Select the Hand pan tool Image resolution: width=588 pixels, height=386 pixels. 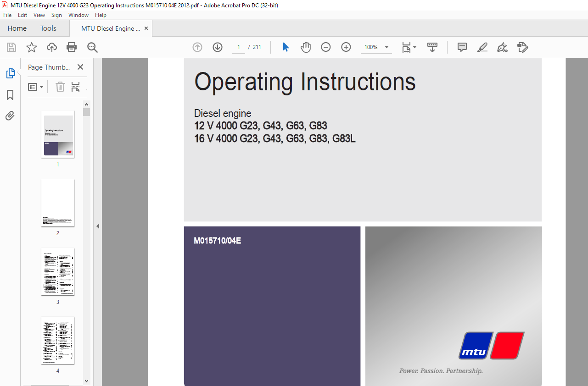point(306,47)
